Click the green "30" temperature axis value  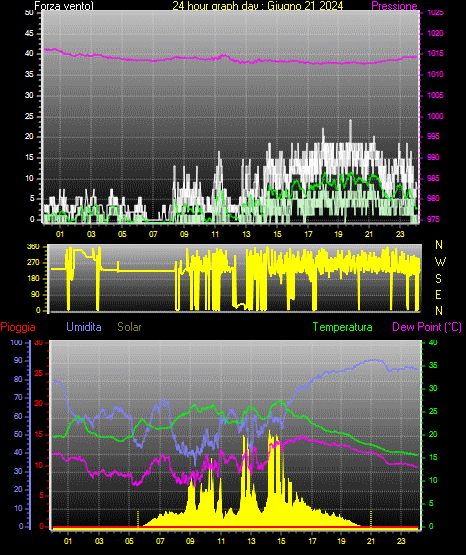(x=433, y=388)
